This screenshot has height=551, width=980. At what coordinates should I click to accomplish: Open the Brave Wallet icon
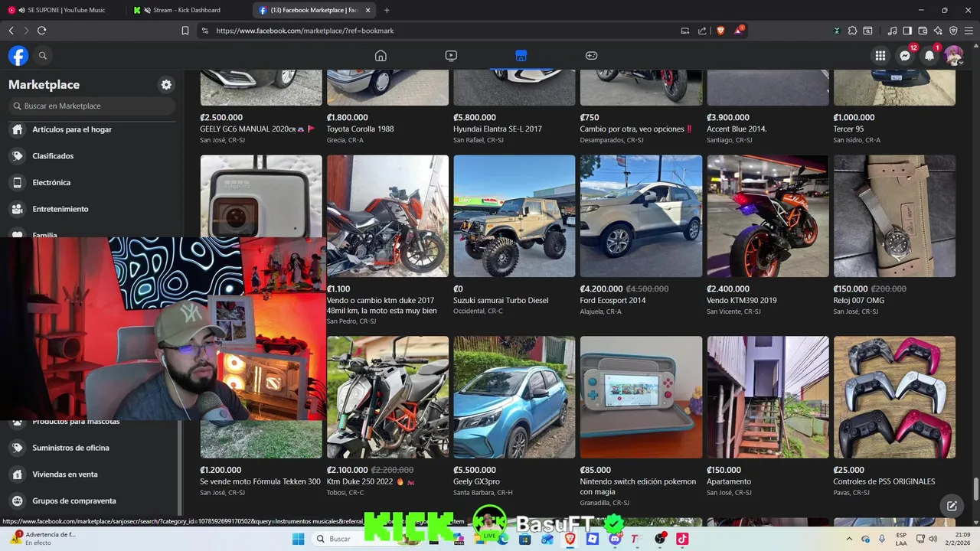(x=923, y=31)
